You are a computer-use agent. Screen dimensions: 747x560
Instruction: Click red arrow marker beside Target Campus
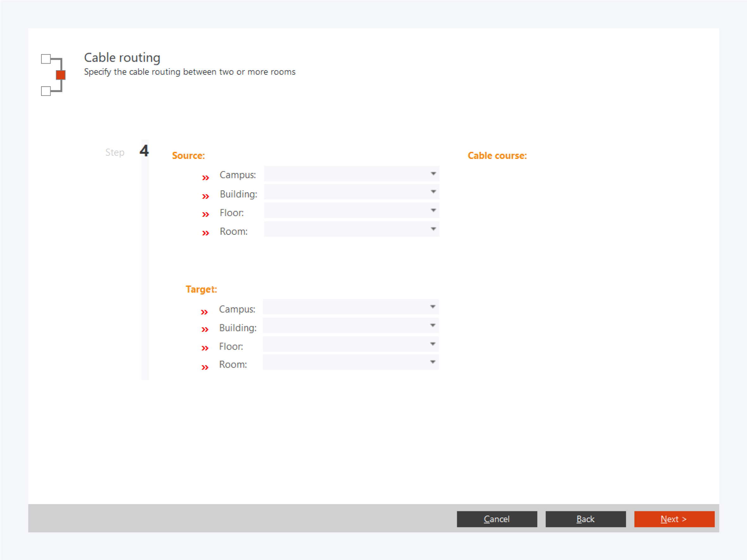(x=204, y=312)
